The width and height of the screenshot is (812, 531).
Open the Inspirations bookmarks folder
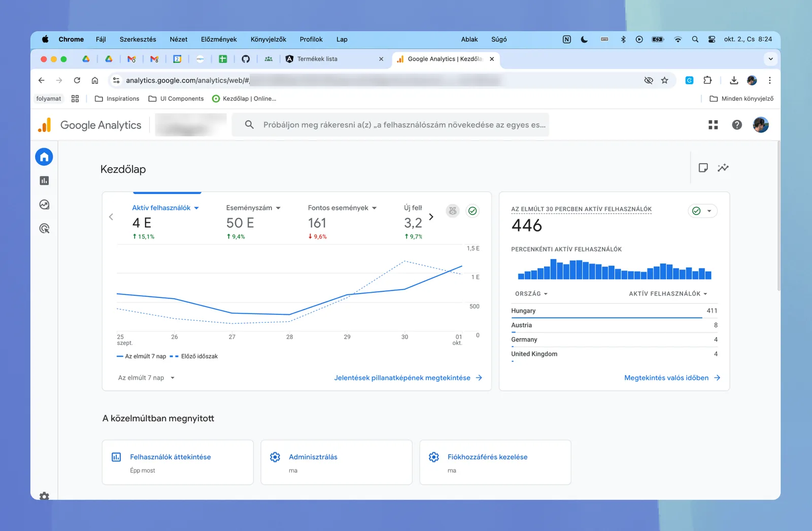(117, 98)
